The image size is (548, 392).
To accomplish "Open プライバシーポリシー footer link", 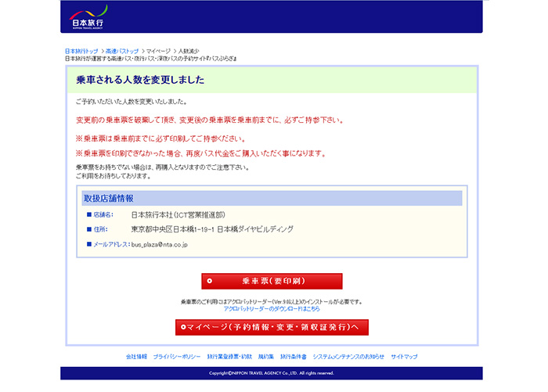I will coord(177,357).
